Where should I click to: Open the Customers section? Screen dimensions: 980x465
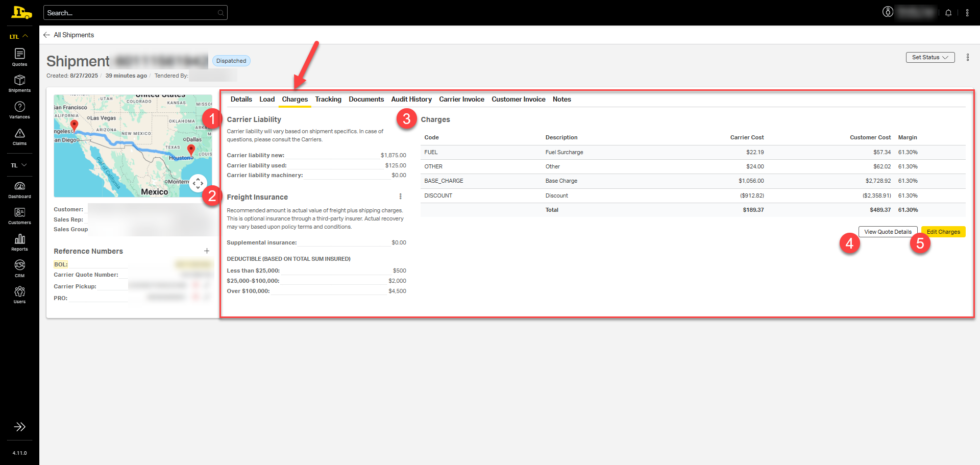pyautogui.click(x=19, y=215)
